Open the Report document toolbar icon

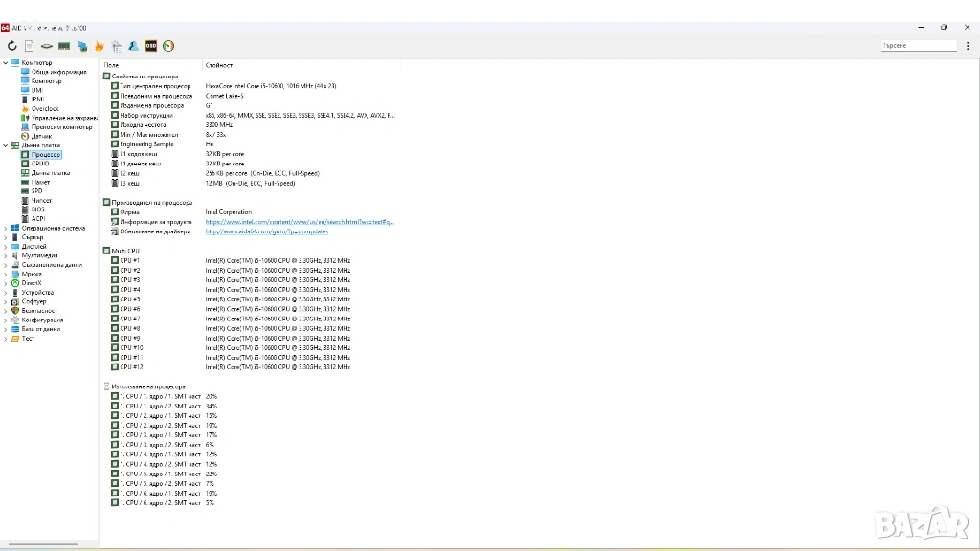[30, 46]
